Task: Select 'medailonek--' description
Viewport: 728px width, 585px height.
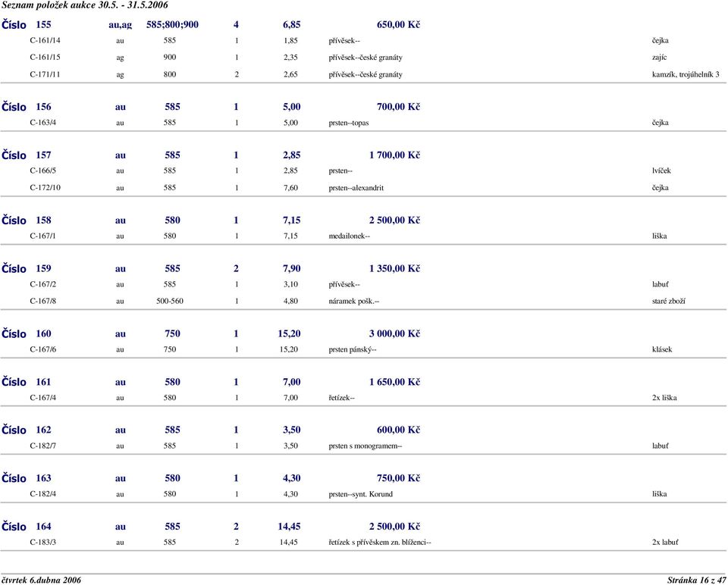Action: (x=349, y=236)
